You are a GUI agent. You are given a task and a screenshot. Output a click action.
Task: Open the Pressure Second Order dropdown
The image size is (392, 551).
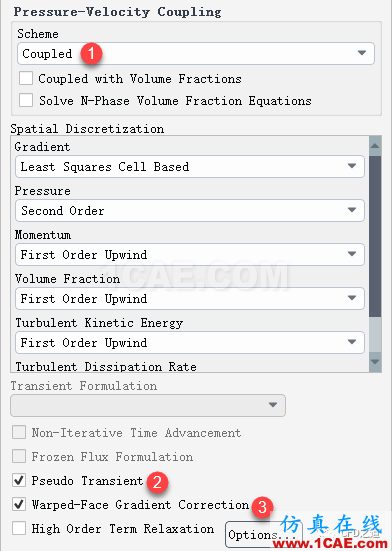point(190,210)
